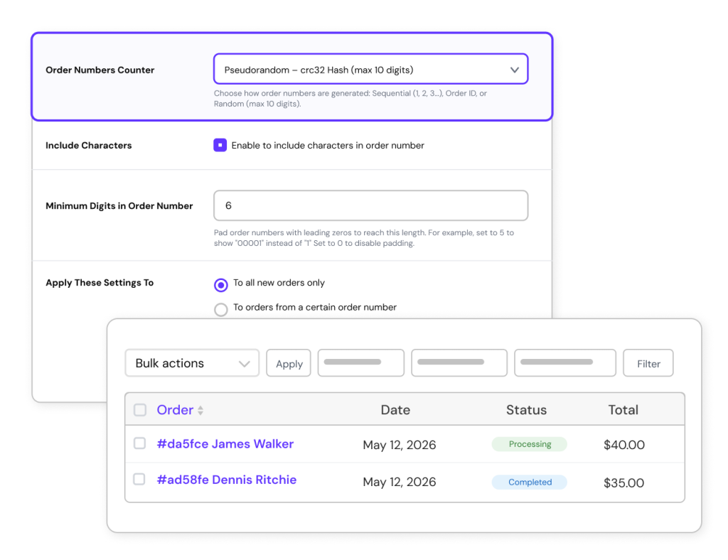Click the May 12, 2026 date in James Walker row

pos(400,445)
